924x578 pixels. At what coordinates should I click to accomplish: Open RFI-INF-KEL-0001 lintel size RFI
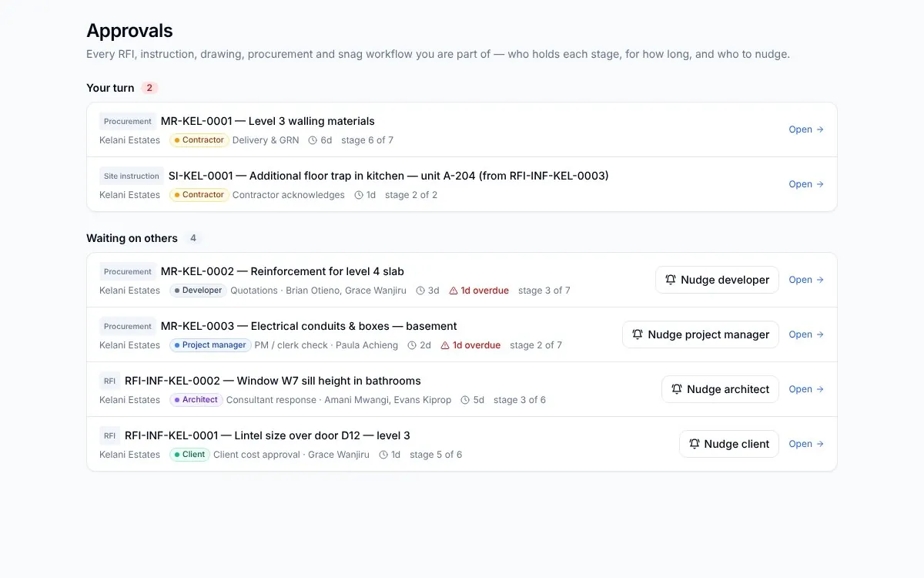(x=806, y=444)
